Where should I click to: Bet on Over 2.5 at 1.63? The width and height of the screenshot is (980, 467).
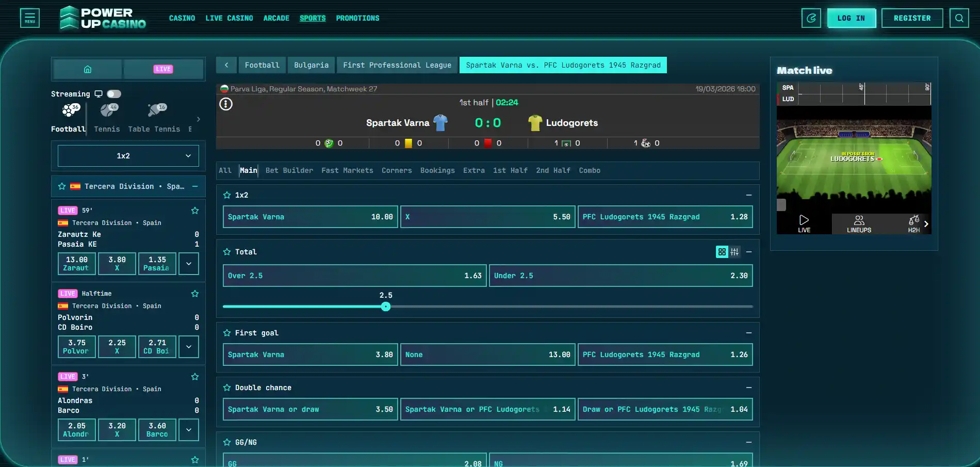coord(355,276)
